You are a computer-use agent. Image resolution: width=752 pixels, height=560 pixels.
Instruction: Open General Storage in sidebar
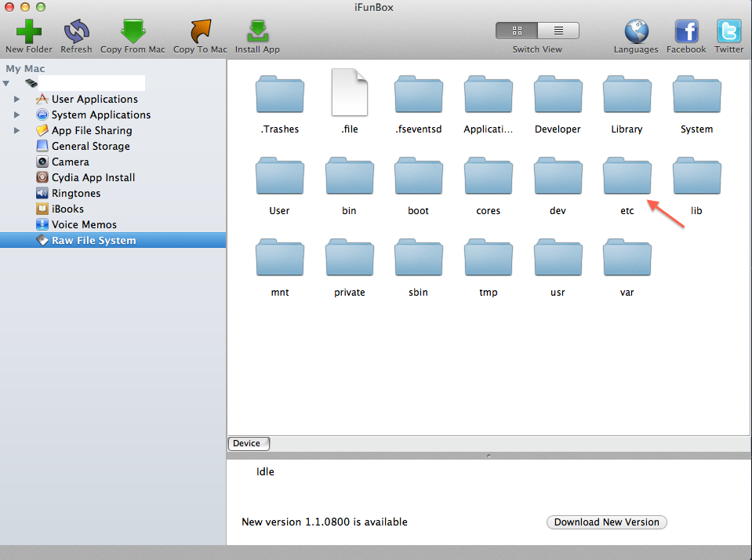[x=90, y=147]
